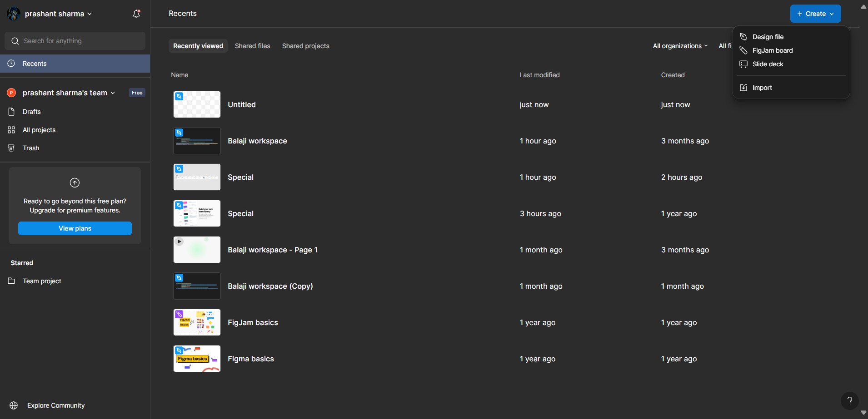Open the notifications bell
The height and width of the screenshot is (419, 868).
136,14
